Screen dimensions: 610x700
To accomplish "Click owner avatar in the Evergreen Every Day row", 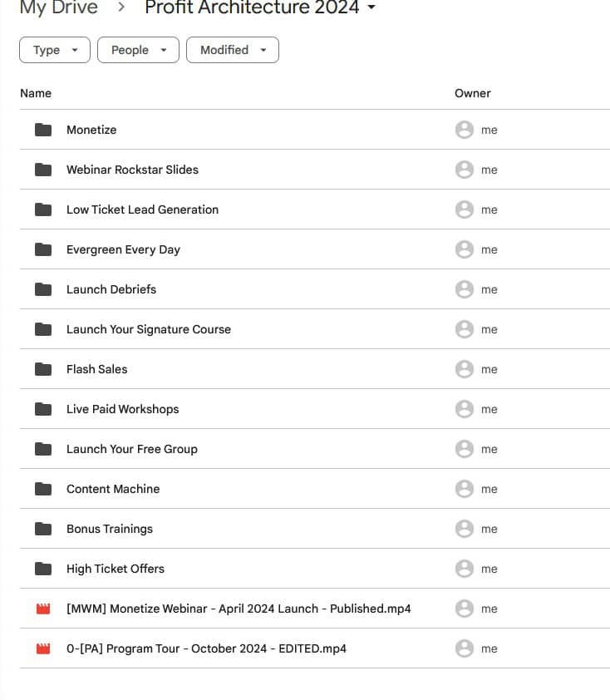I will (464, 249).
